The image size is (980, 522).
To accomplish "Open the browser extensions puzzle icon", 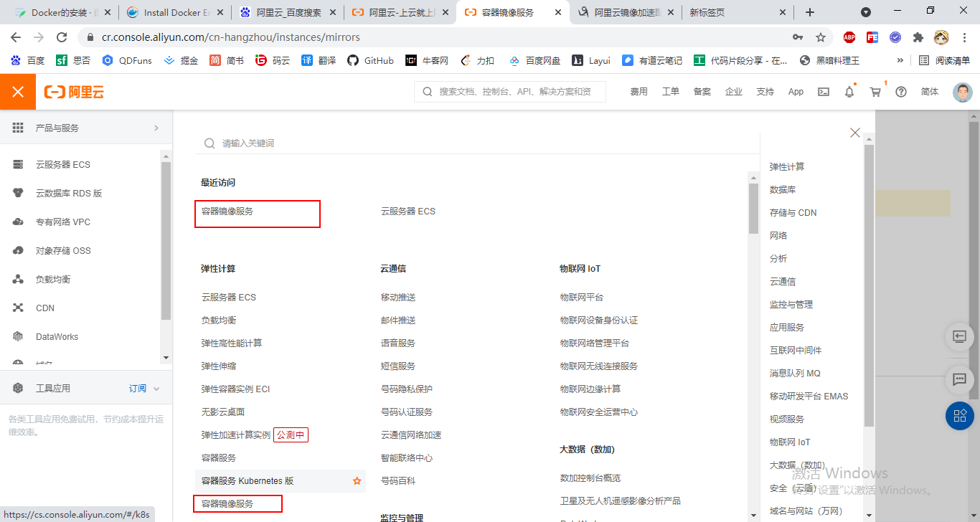I will (918, 37).
